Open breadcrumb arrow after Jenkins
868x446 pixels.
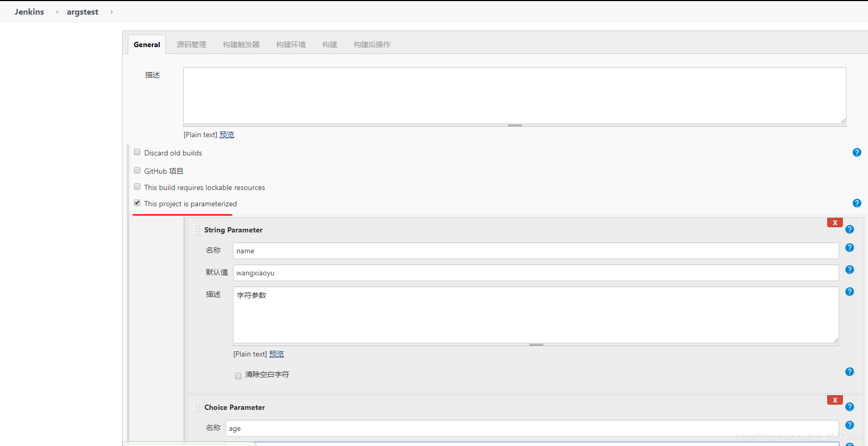coord(57,12)
